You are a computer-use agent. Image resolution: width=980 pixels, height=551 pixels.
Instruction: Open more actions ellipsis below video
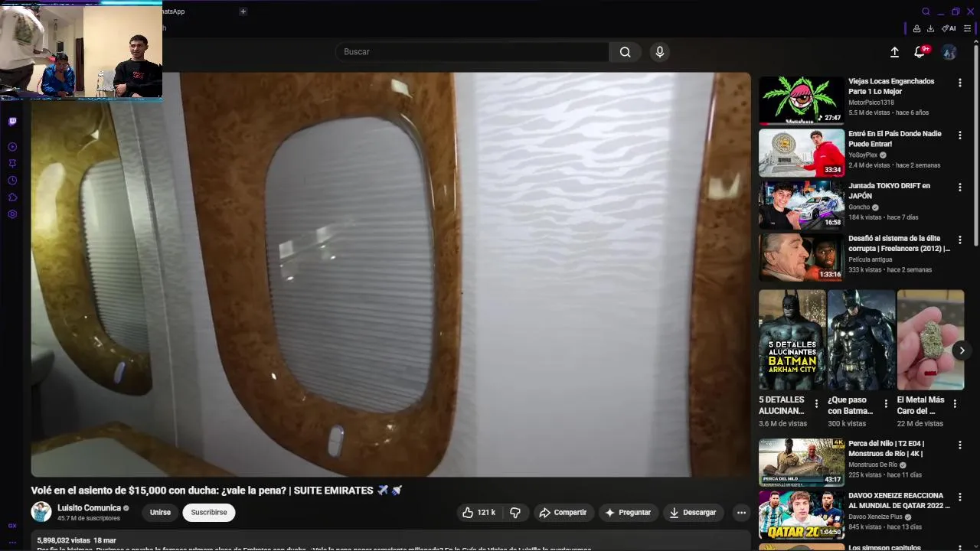pos(740,513)
